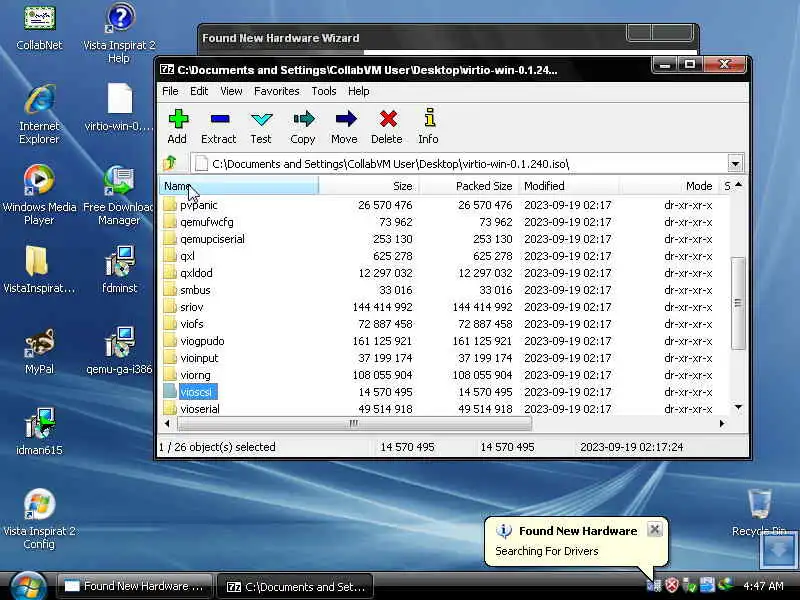This screenshot has height=600, width=800.
Task: Select Vista Inspirat 2 Config desktop icon
Action: click(39, 518)
